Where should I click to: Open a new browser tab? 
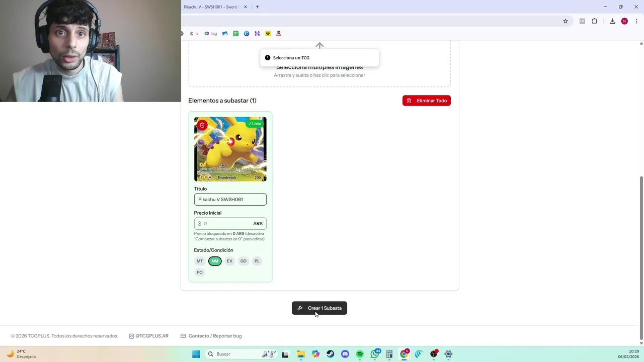click(258, 7)
